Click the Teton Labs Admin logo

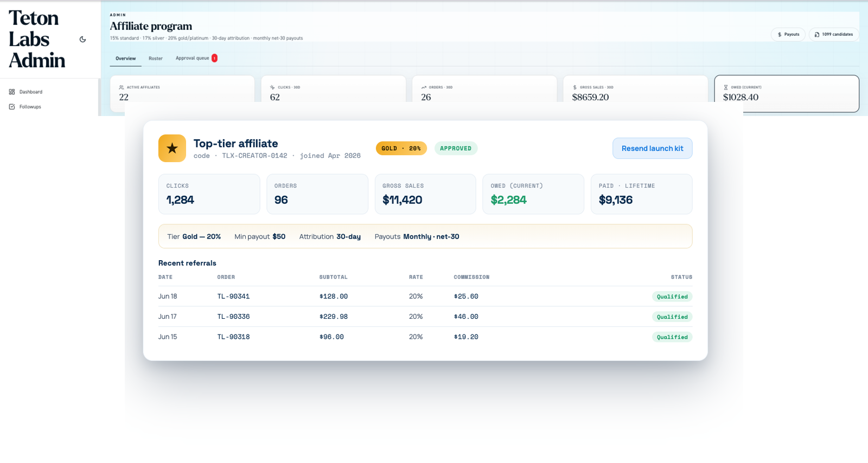point(37,39)
